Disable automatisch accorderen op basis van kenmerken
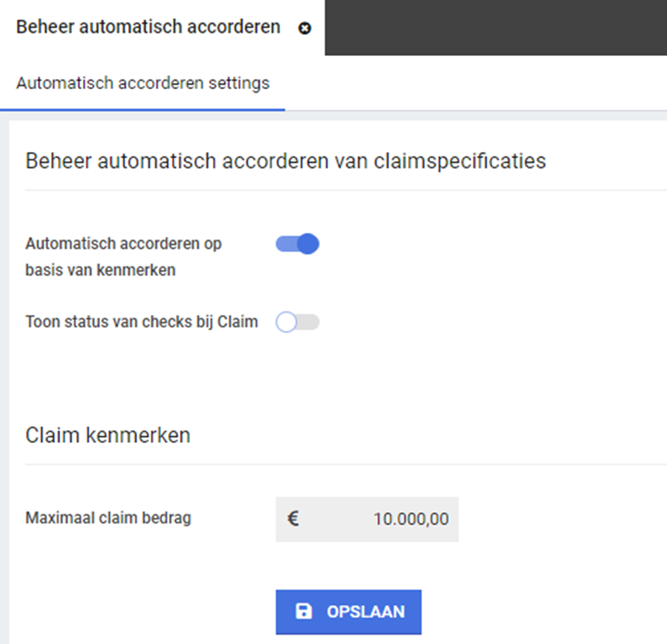This screenshot has width=667, height=644. [x=297, y=244]
